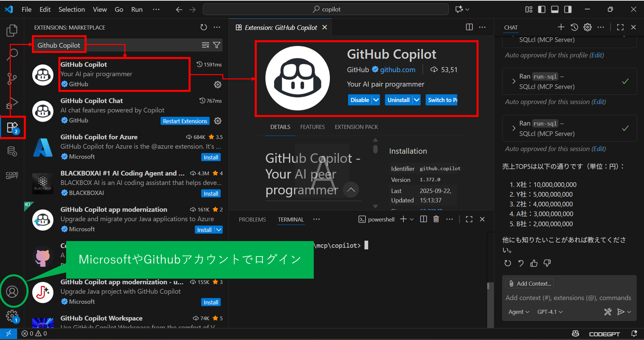Open Copilot status icon in status bar
This screenshot has height=340, width=644.
576,334
